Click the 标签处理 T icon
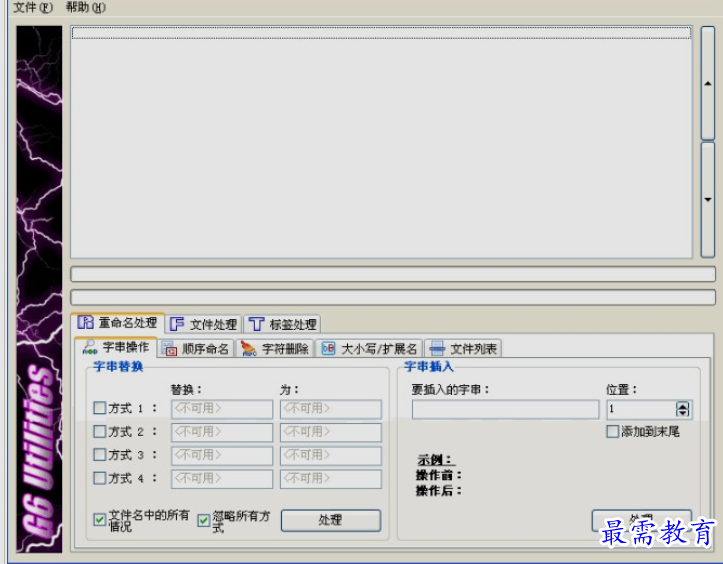The image size is (723, 564). click(x=256, y=324)
